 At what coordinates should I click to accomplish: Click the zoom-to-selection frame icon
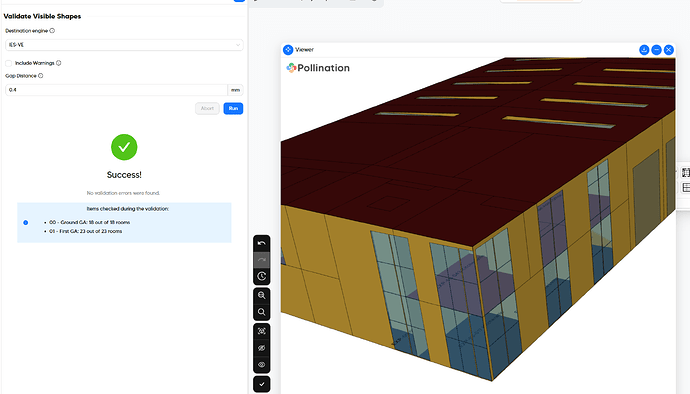(x=261, y=331)
